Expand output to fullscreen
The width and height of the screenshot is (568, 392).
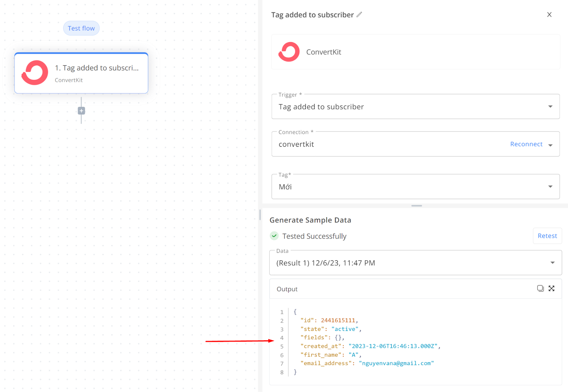point(551,288)
